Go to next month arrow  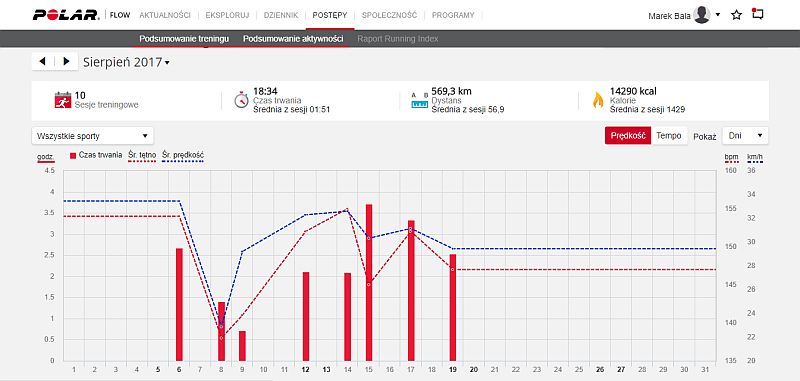coord(66,61)
